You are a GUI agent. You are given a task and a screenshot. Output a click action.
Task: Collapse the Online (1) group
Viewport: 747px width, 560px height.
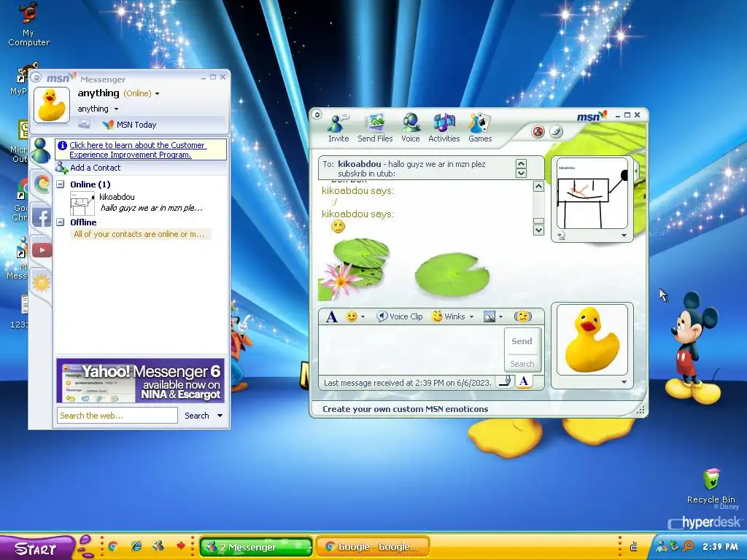tap(61, 184)
